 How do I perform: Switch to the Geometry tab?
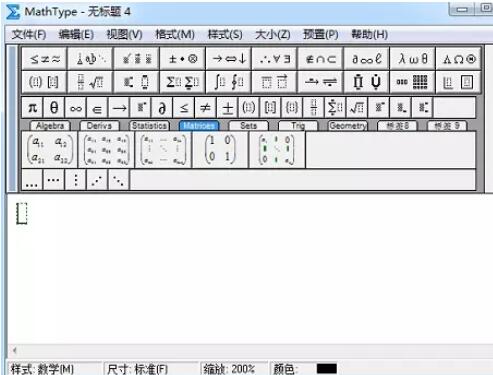pos(348,126)
